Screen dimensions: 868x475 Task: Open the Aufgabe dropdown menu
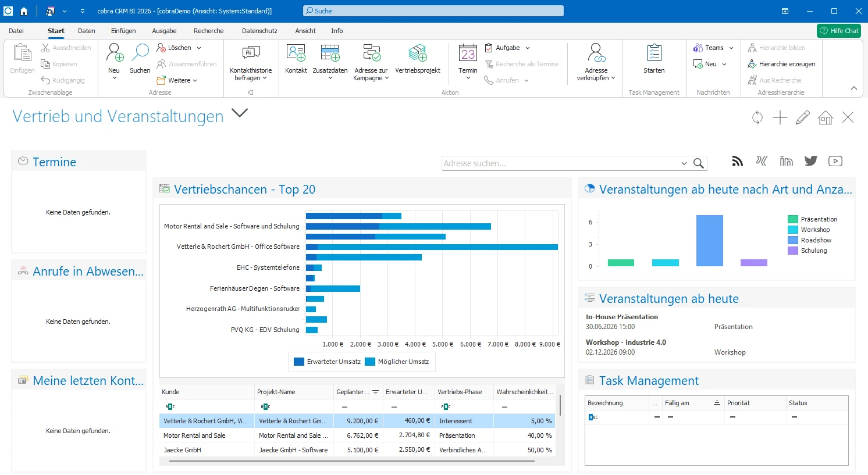pos(528,48)
